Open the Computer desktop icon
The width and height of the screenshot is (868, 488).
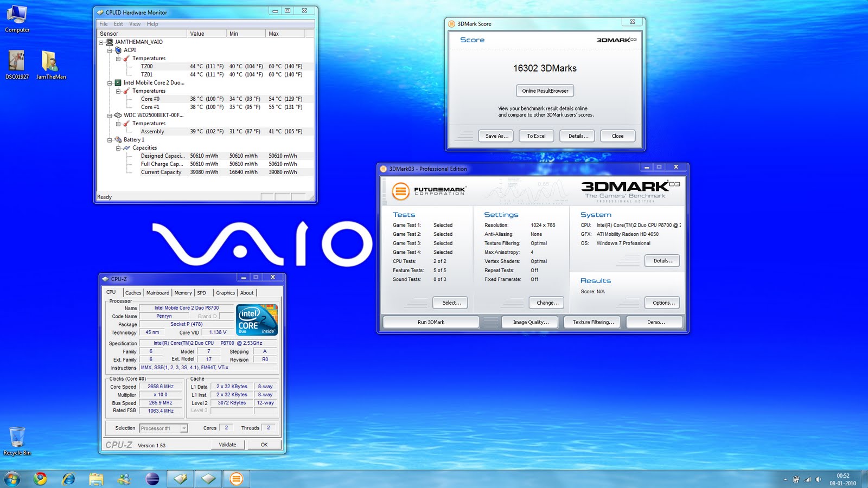point(17,19)
